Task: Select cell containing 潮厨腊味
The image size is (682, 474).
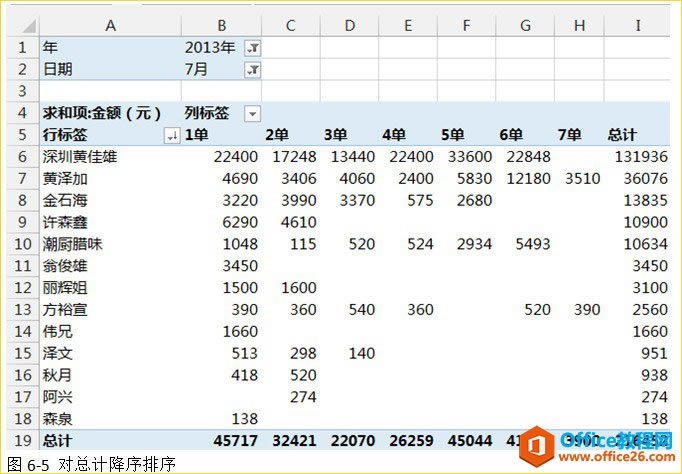Action: [x=110, y=244]
